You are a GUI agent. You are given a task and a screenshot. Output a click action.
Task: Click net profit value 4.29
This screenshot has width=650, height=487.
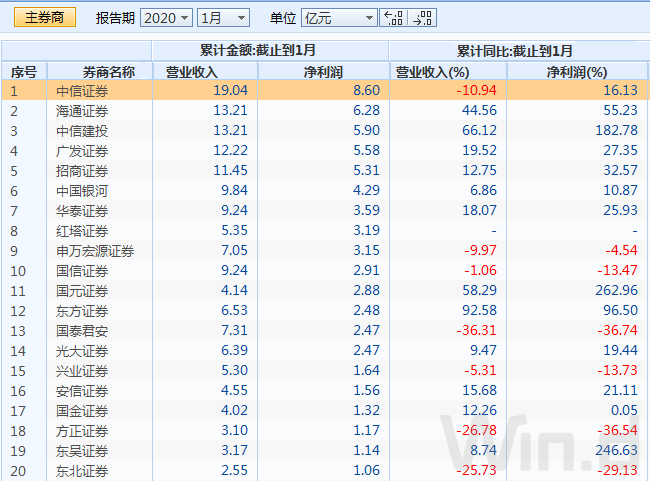[x=366, y=190]
